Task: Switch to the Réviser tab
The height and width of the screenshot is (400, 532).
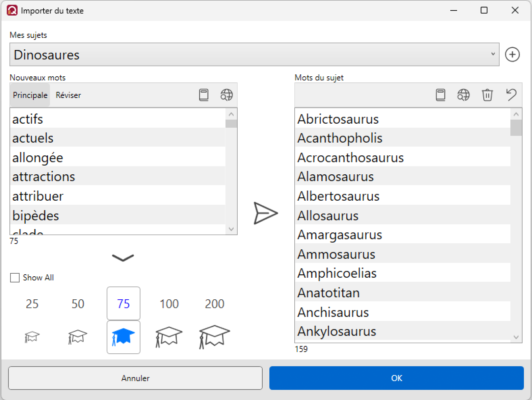Action: click(68, 95)
